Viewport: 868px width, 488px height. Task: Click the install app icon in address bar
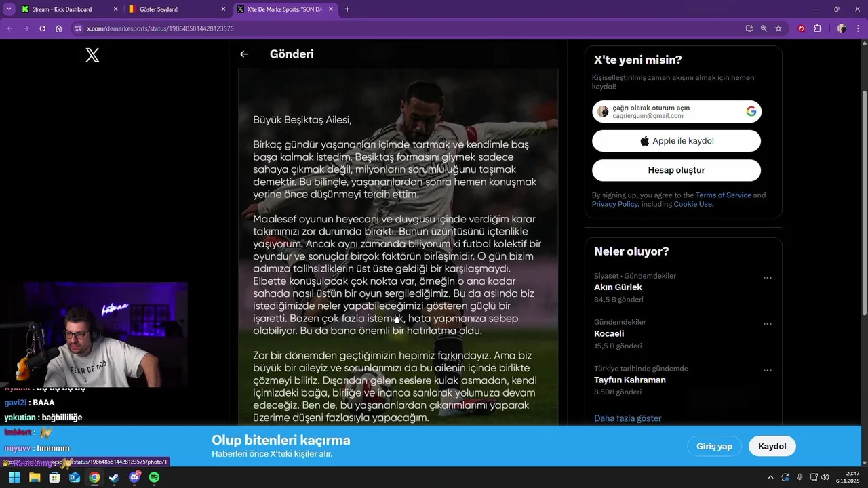point(749,28)
